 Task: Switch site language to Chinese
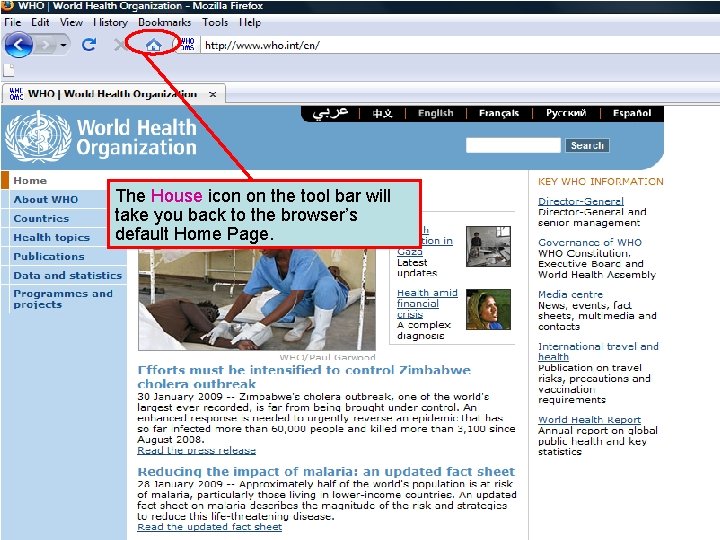coord(382,113)
